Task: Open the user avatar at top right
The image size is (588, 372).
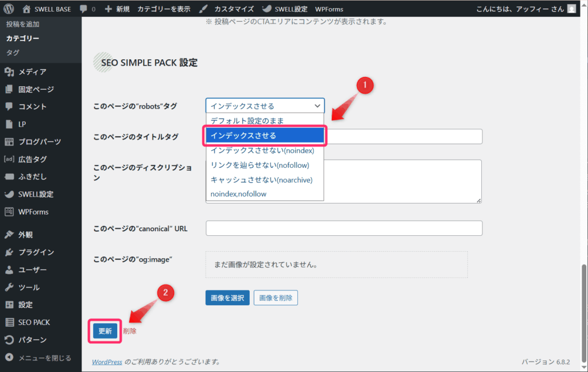Action: tap(571, 9)
